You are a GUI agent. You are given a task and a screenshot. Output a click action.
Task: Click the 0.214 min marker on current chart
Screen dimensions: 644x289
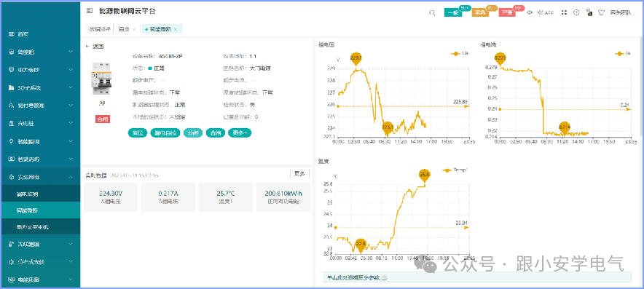pos(565,127)
